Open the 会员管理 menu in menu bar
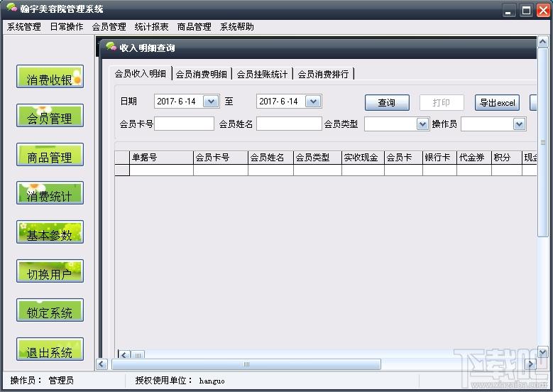Image resolution: width=553 pixels, height=392 pixels. tap(109, 27)
